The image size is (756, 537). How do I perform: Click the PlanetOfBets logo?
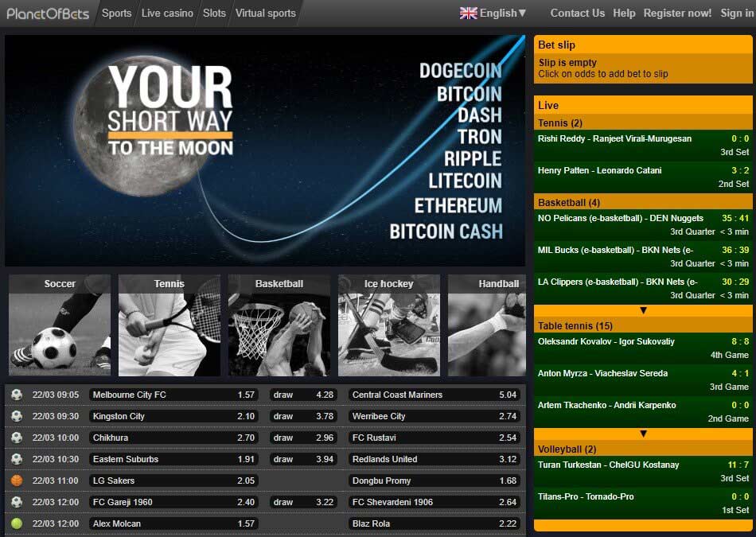(48, 14)
